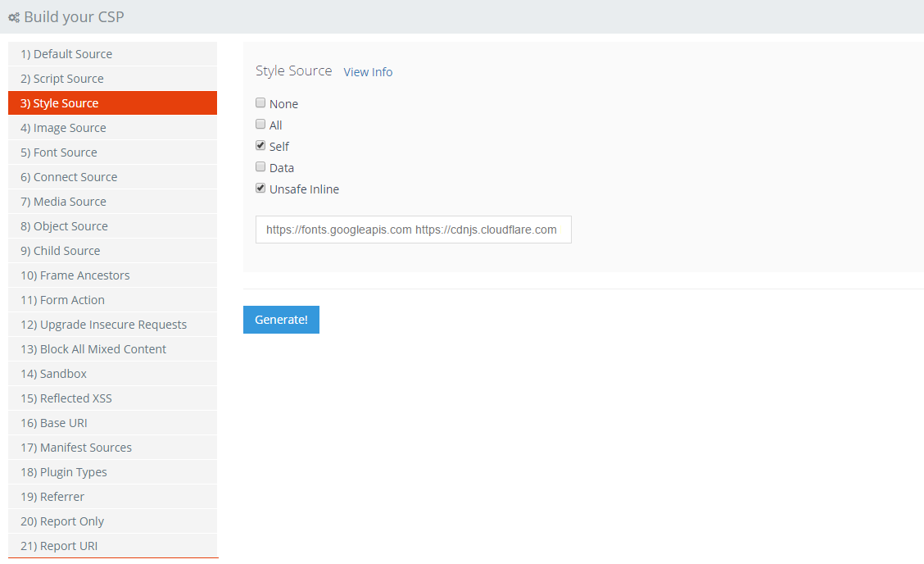
Task: Select the Plugin Types section
Action: click(x=112, y=472)
